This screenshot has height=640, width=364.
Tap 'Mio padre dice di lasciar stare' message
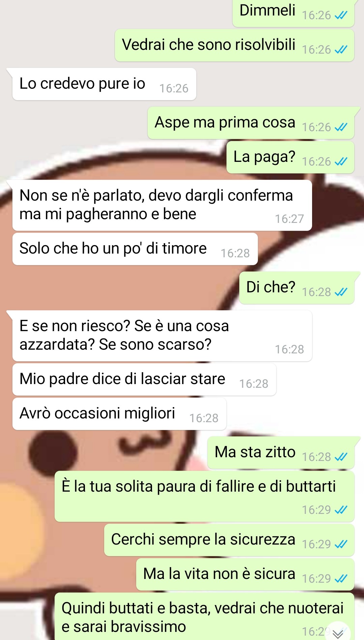point(144,379)
